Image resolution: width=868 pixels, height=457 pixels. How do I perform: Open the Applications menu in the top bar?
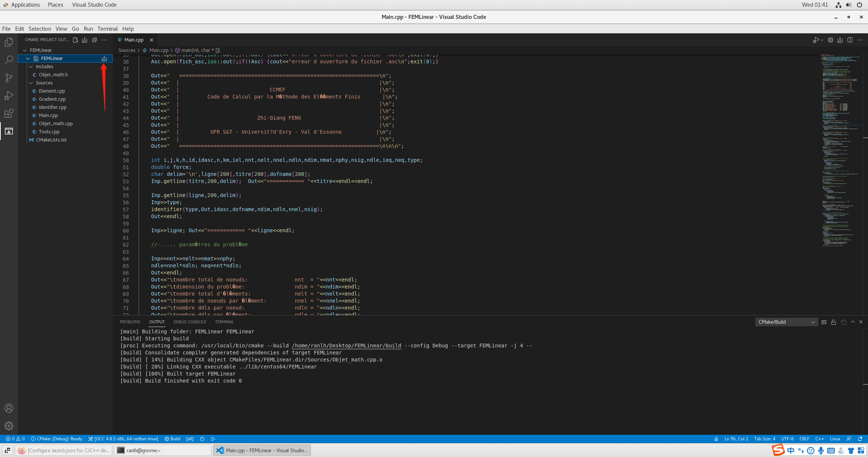22,5
